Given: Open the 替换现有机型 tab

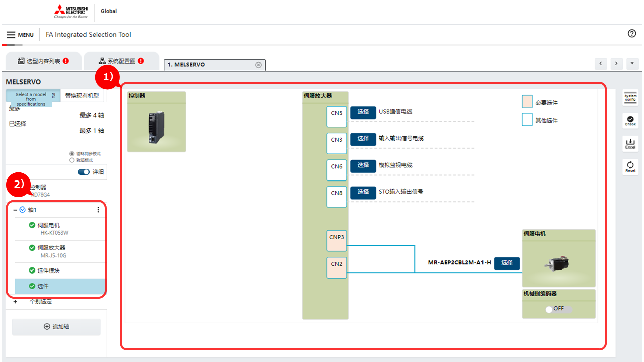Looking at the screenshot, I should (x=83, y=96).
